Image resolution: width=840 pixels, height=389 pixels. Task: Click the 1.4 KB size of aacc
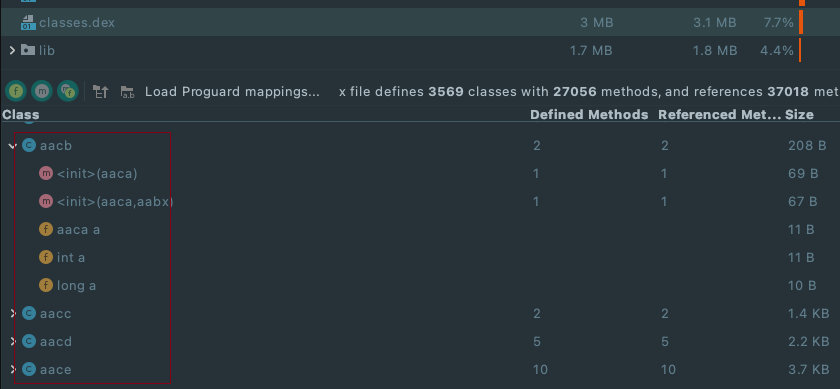click(x=808, y=313)
